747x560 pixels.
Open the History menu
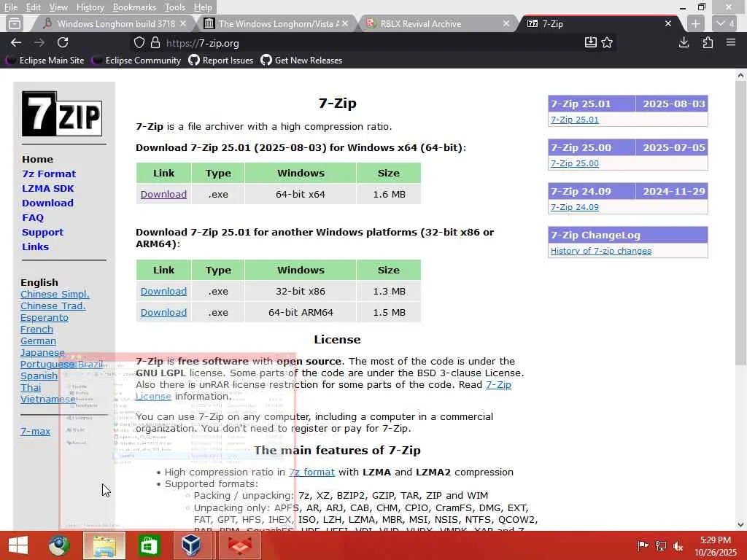click(x=90, y=7)
